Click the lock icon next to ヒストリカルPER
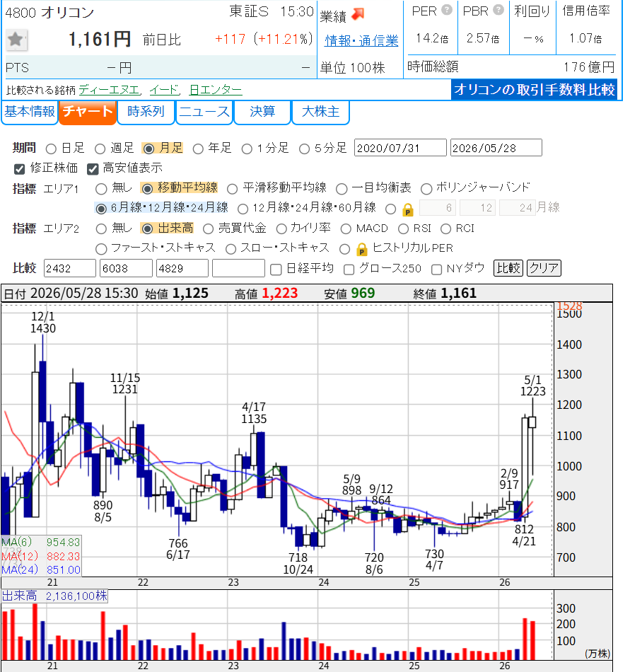 pyautogui.click(x=361, y=250)
